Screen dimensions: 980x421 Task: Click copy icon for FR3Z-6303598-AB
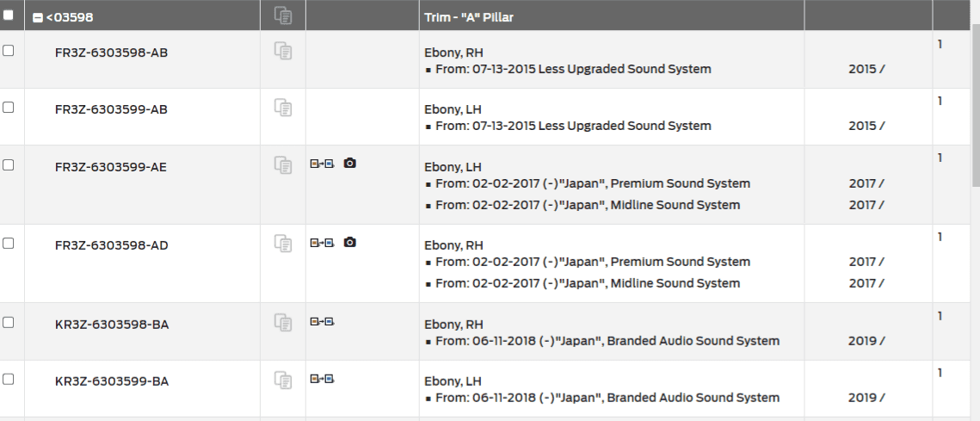click(283, 51)
